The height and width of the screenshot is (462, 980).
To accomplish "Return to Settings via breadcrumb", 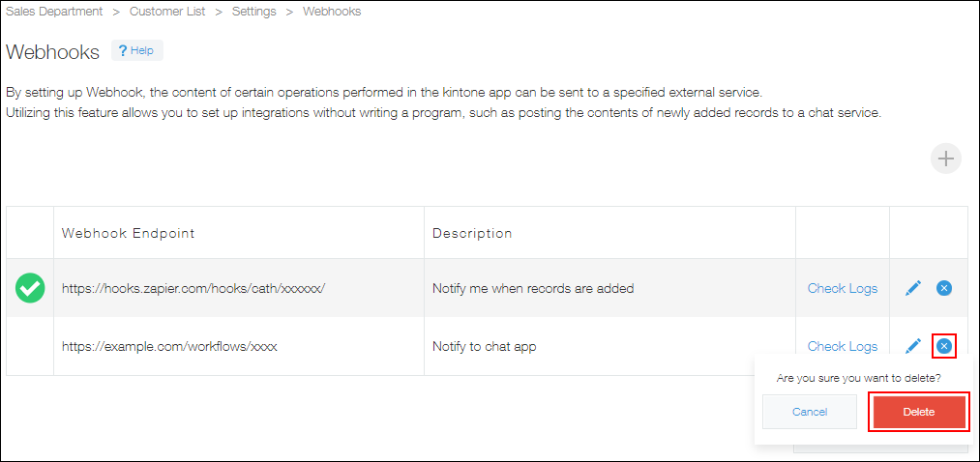I will 253,12.
